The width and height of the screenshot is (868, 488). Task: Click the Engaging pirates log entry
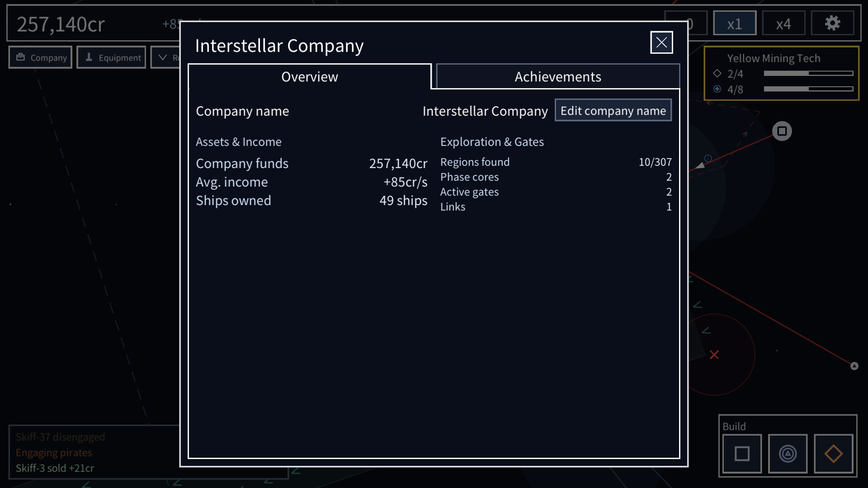(54, 452)
